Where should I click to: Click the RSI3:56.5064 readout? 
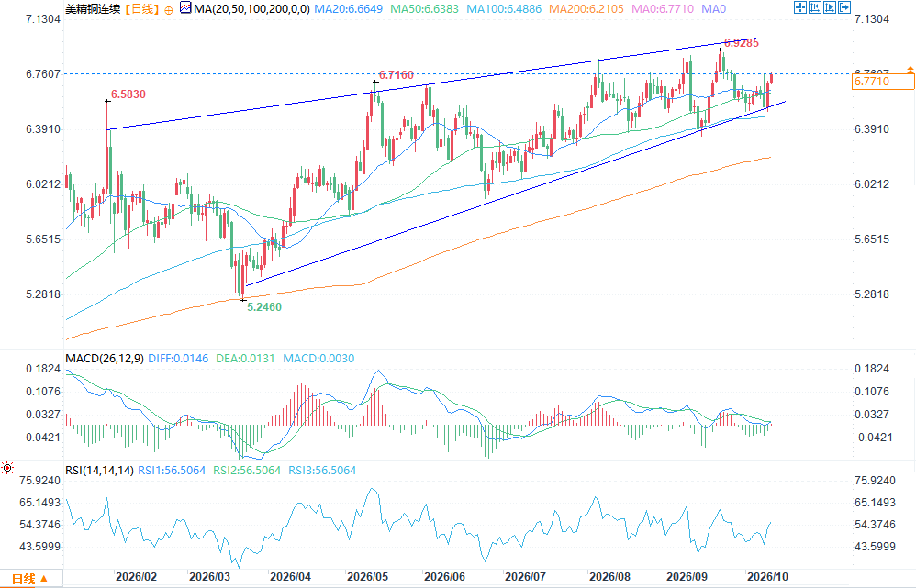click(x=322, y=471)
